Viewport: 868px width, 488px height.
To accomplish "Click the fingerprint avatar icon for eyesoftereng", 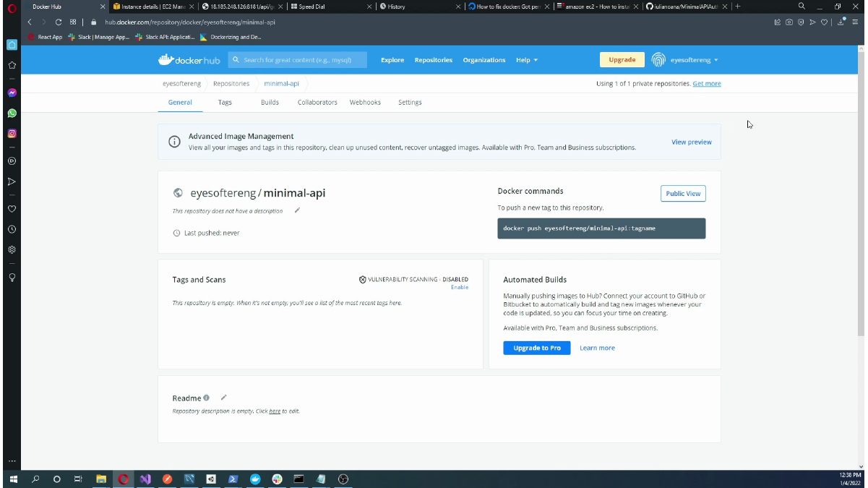I will coord(658,59).
